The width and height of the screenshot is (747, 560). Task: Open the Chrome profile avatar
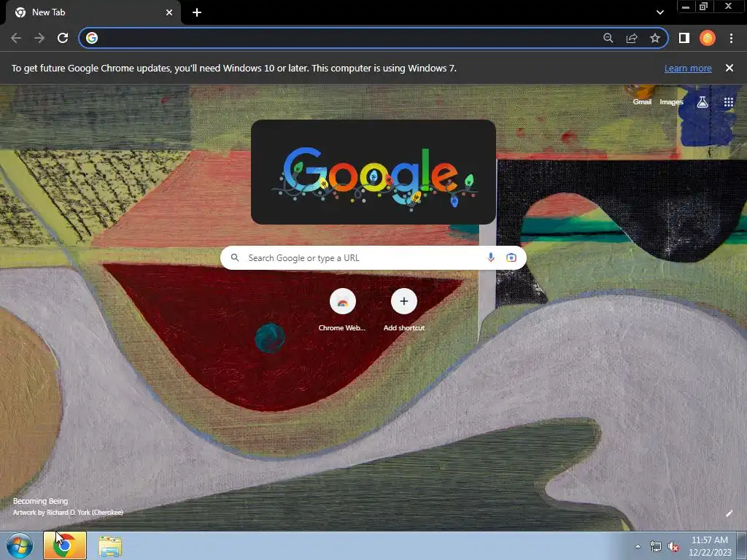(708, 38)
